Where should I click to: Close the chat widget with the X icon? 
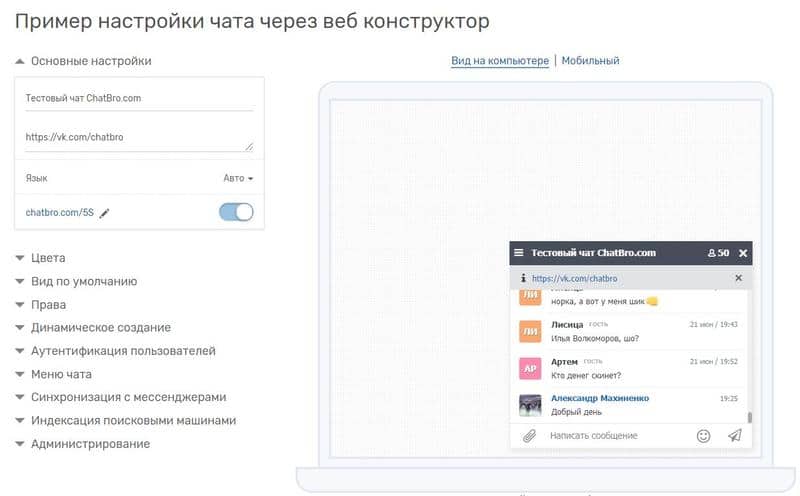(x=743, y=253)
